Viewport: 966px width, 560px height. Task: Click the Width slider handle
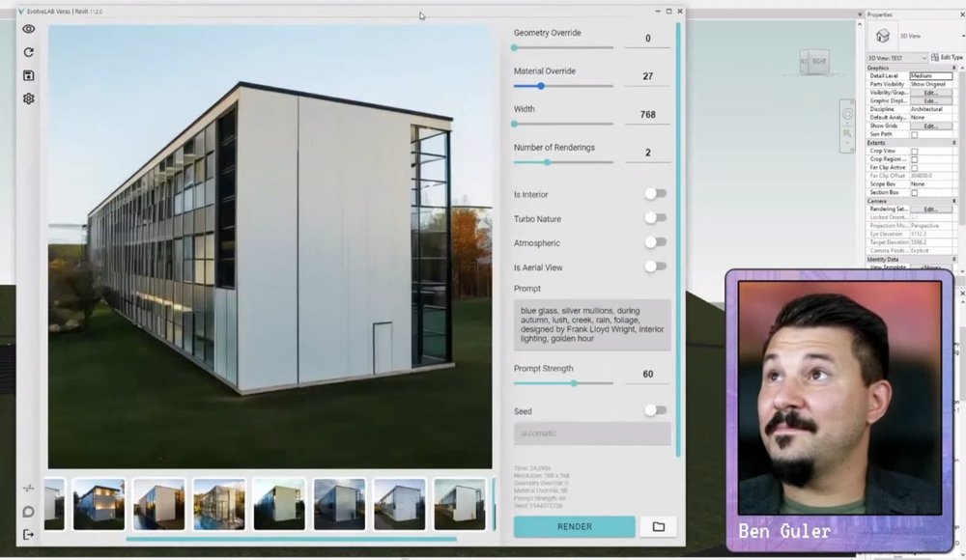(515, 124)
